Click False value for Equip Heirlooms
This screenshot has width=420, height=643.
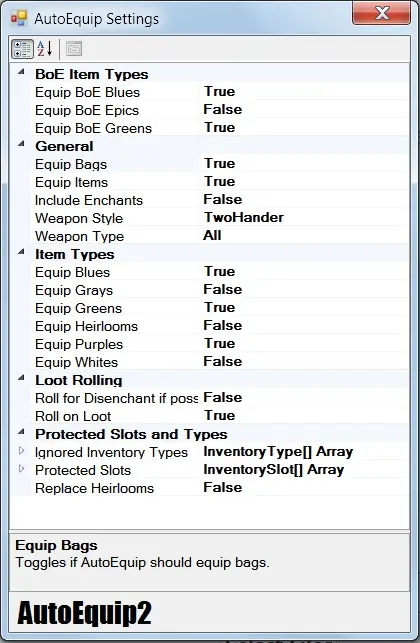coord(223,326)
